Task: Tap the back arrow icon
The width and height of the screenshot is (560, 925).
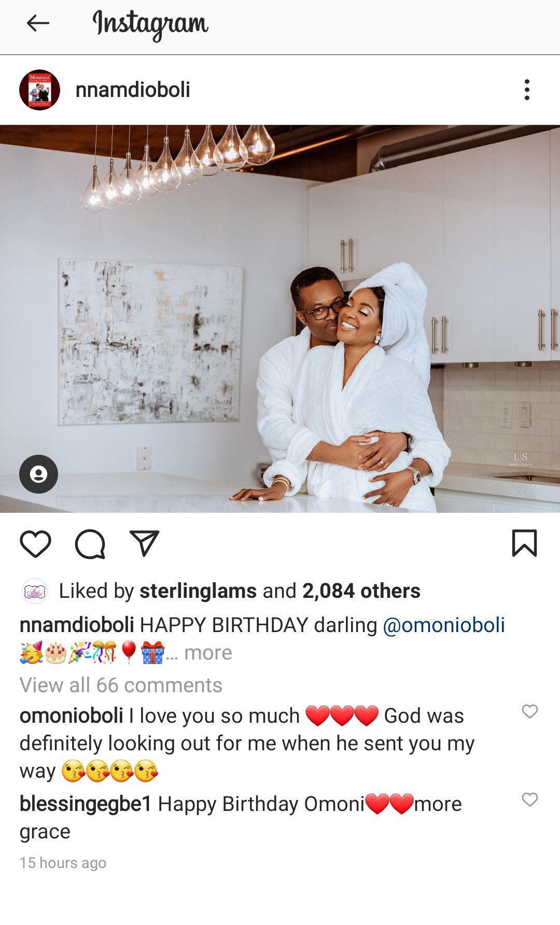Action: click(x=38, y=23)
